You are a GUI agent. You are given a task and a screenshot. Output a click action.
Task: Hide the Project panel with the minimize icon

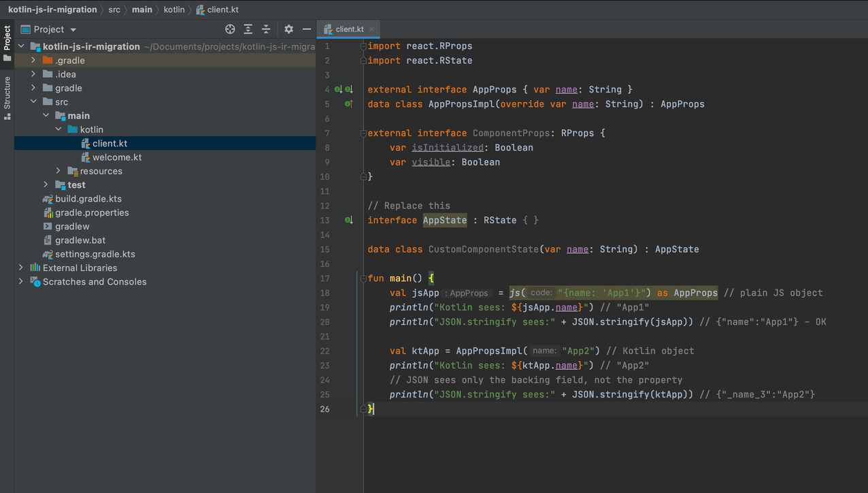click(305, 29)
